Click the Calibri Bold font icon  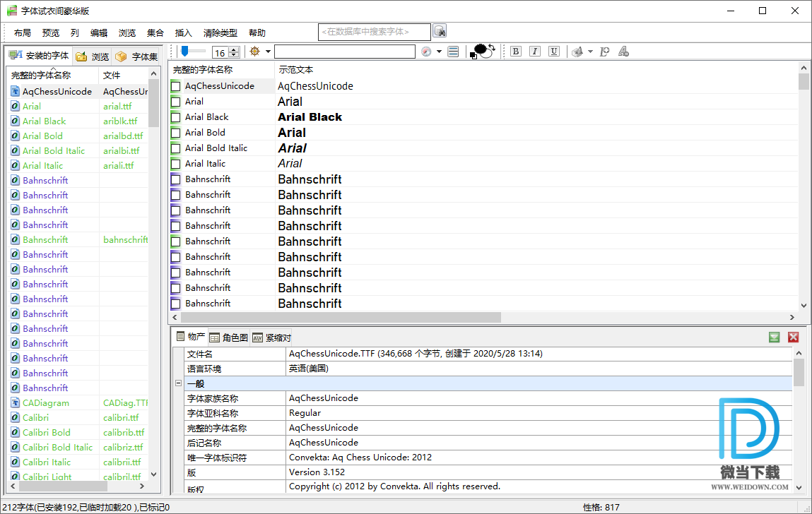[x=16, y=432]
